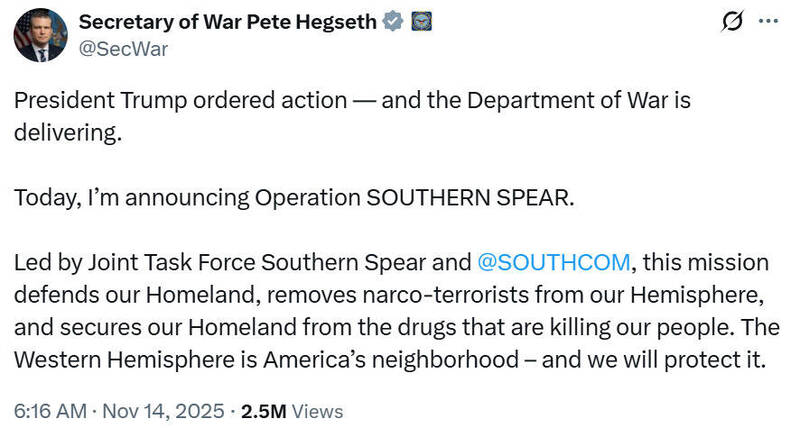Open the Secretary of War Pete Hegseth name
This screenshot has width=800, height=428.
228,23
